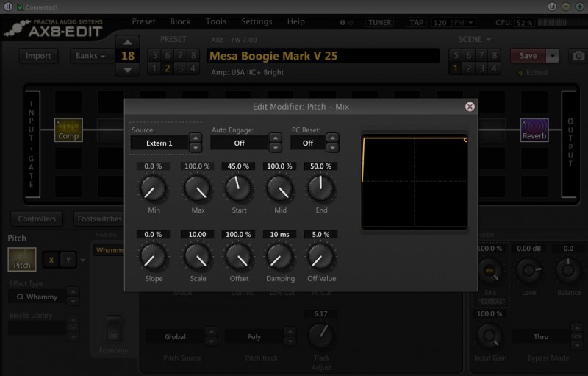This screenshot has width=588, height=376.
Task: Click the Pitch block icon in the editor
Action: coord(22,259)
